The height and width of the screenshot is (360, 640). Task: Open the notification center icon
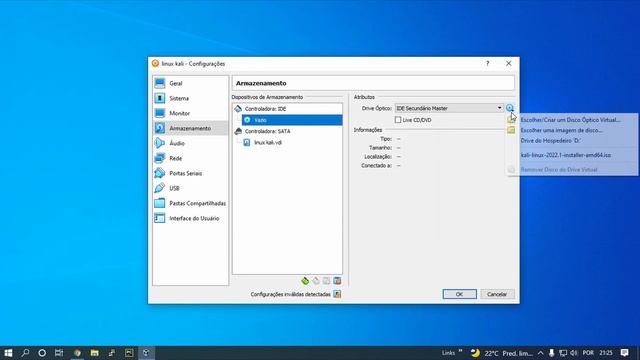click(624, 353)
